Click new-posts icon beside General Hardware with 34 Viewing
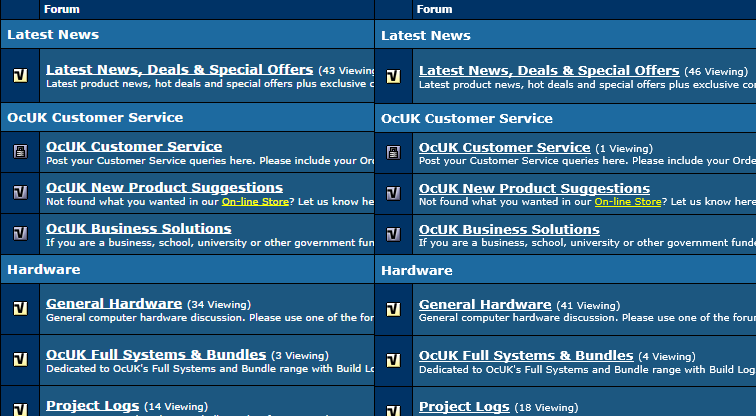Screen dimensions: 756x416 (x=20, y=309)
